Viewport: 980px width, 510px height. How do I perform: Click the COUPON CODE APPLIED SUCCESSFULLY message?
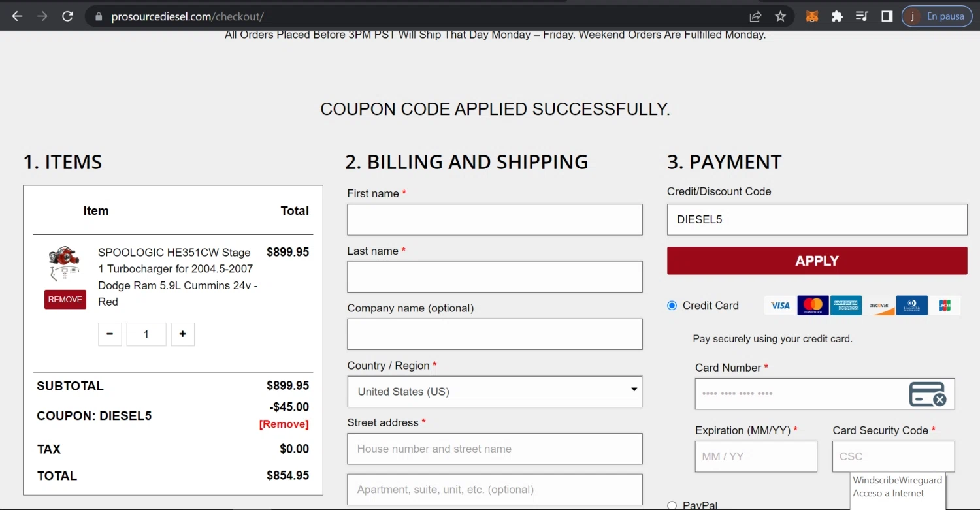coord(495,109)
